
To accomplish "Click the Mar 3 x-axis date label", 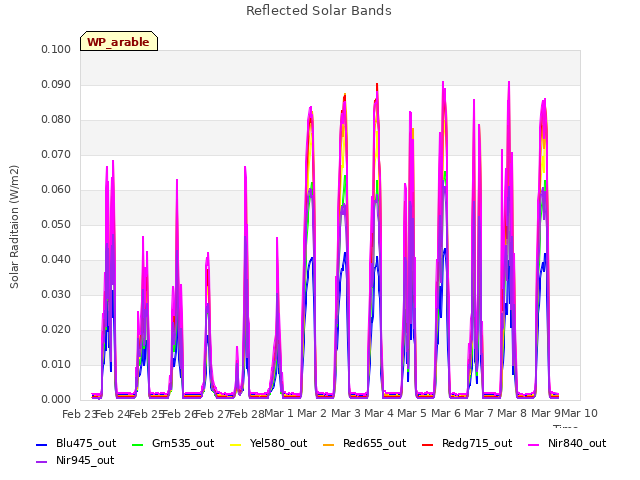I will [346, 413].
